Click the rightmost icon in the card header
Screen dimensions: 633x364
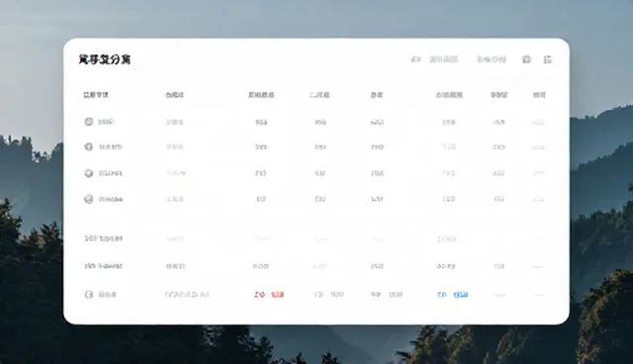[547, 59]
